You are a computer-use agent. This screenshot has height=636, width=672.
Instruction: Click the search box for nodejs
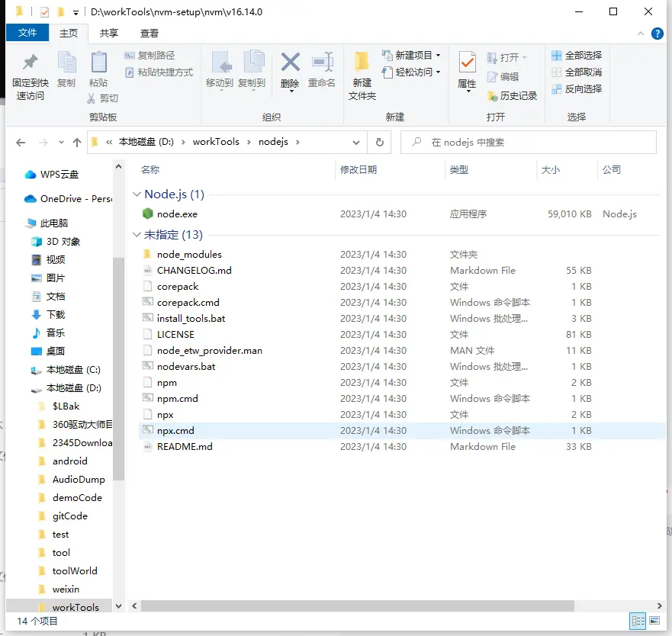(534, 142)
